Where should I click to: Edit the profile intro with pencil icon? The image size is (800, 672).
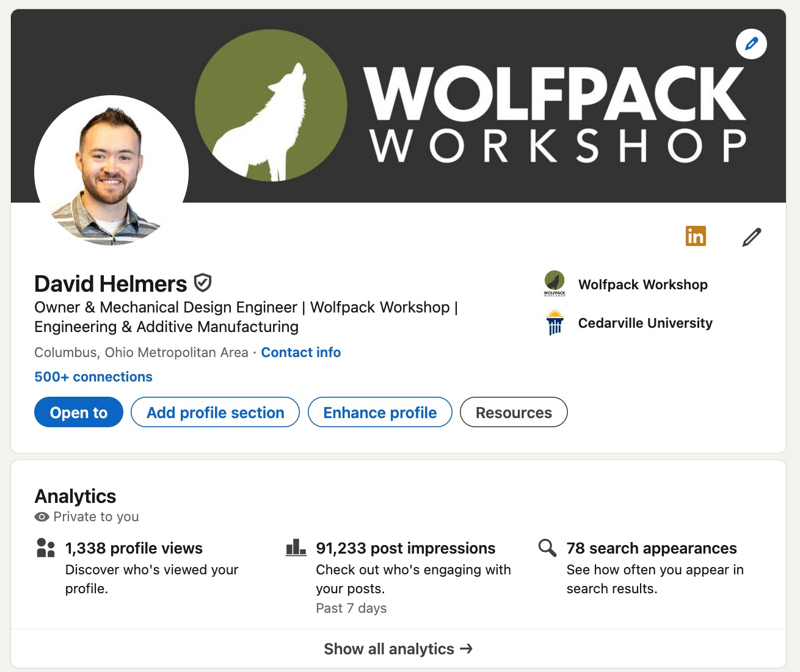point(752,237)
